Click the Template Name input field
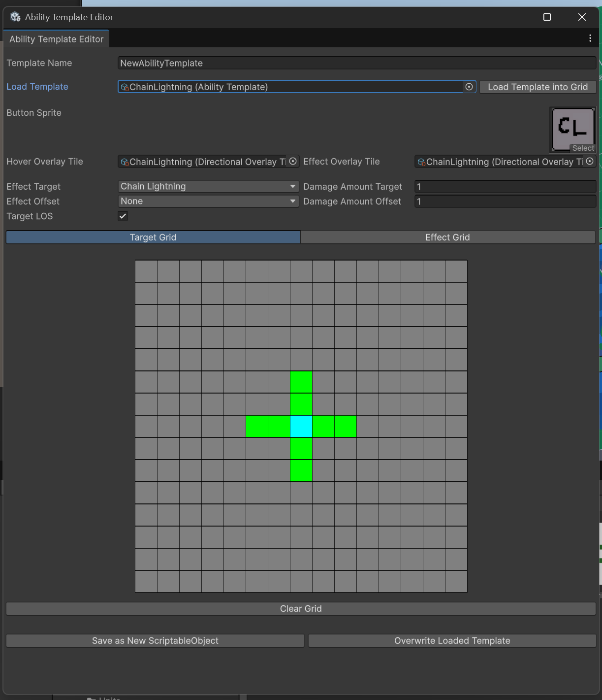Image resolution: width=602 pixels, height=700 pixels. point(357,63)
